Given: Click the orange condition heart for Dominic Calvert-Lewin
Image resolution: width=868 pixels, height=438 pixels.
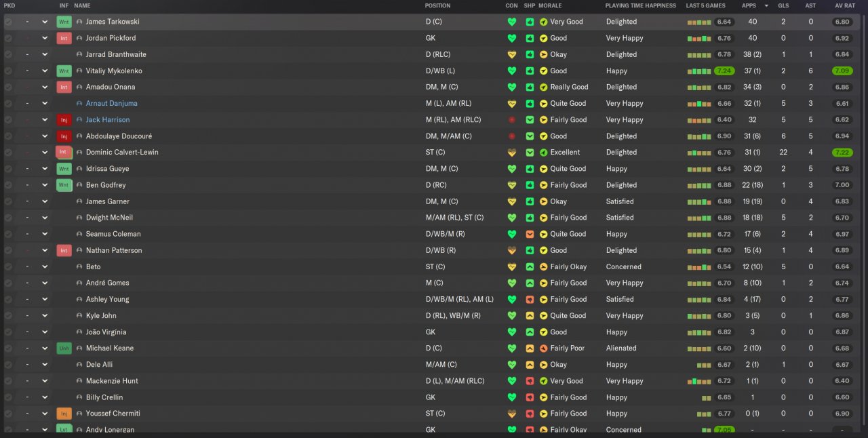Looking at the screenshot, I should pos(512,153).
